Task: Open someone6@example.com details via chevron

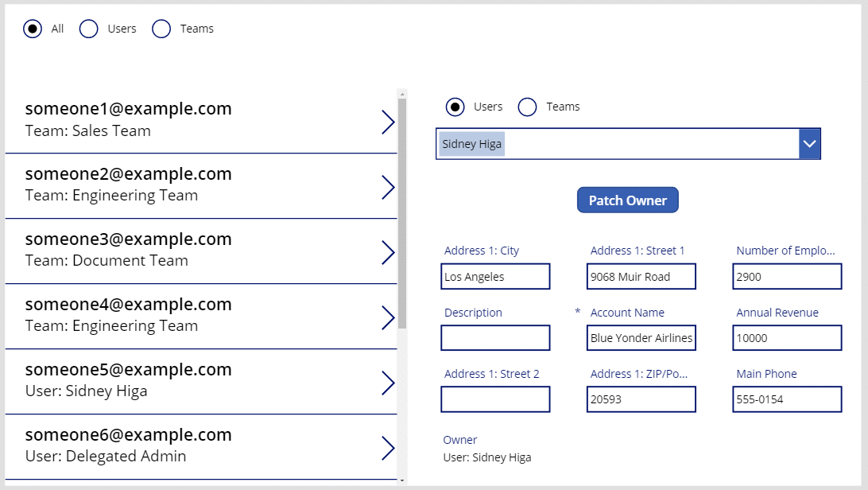Action: (388, 448)
